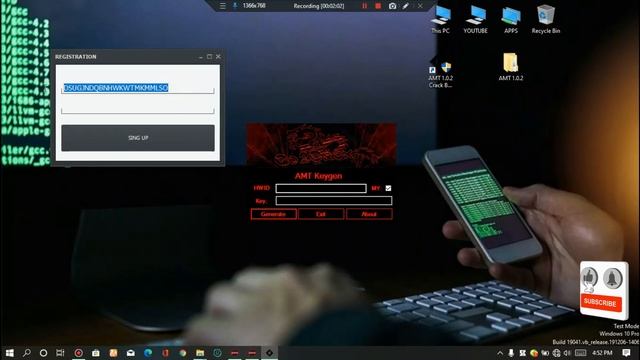The width and height of the screenshot is (640, 360).
Task: Click the microphone icon in recording bar
Action: click(235, 6)
